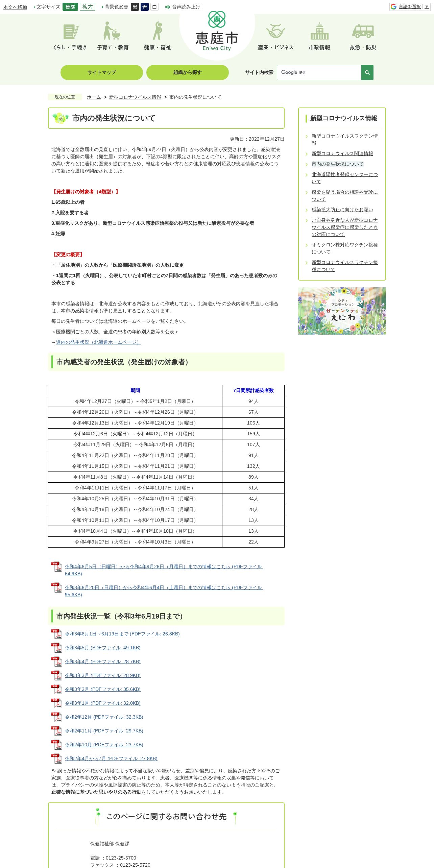This screenshot has width=434, height=868.
Task: Click table cell showing 159人
Action: pos(254,434)
